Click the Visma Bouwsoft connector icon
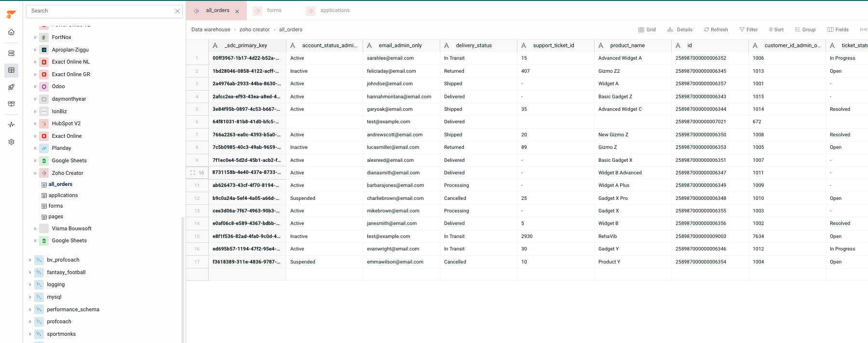Image resolution: width=868 pixels, height=343 pixels. pos(44,229)
